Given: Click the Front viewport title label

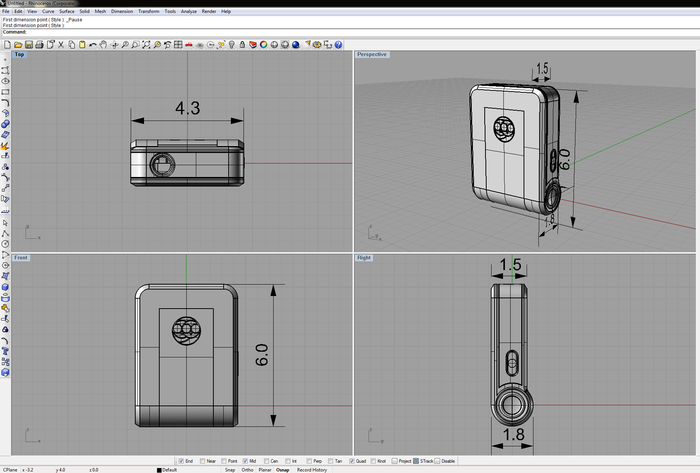Looking at the screenshot, I should click(21, 258).
